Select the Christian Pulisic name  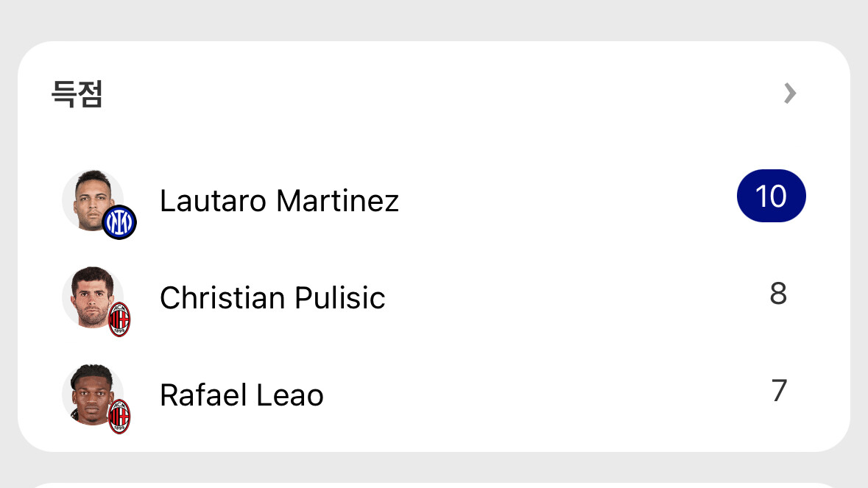point(272,298)
